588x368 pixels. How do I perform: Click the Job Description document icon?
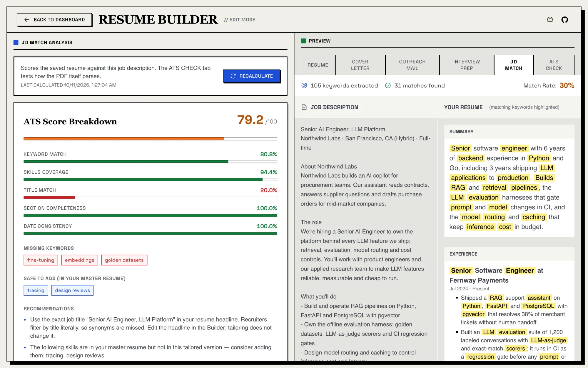coord(304,107)
